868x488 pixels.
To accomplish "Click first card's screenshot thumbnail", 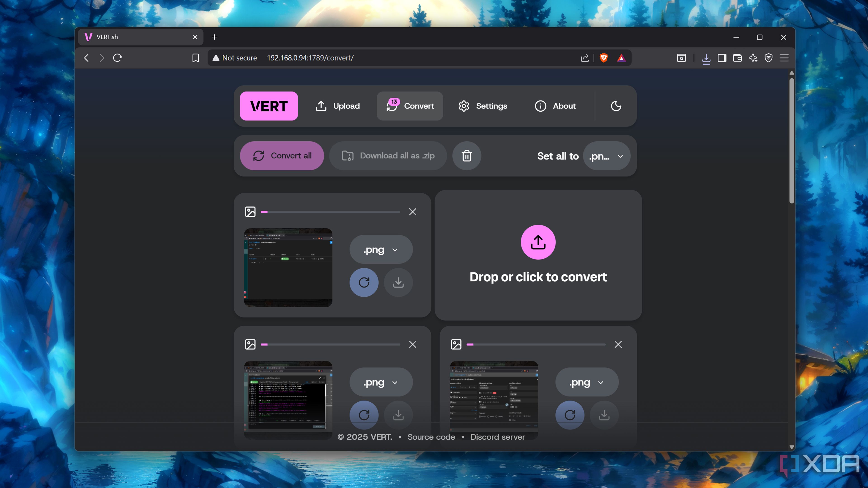I will (288, 267).
